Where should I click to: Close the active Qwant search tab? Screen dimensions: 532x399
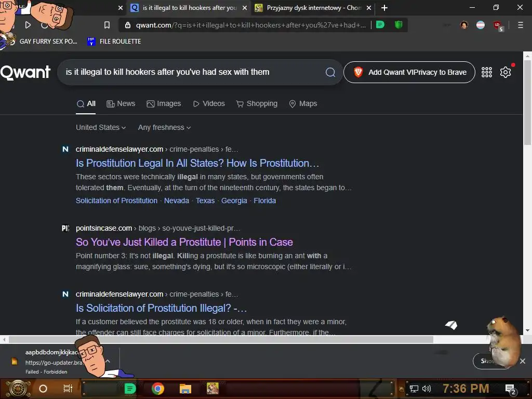244,7
